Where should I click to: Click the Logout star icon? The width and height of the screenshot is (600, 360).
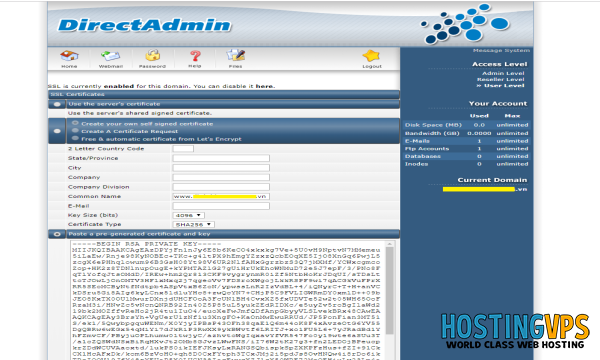point(371,56)
